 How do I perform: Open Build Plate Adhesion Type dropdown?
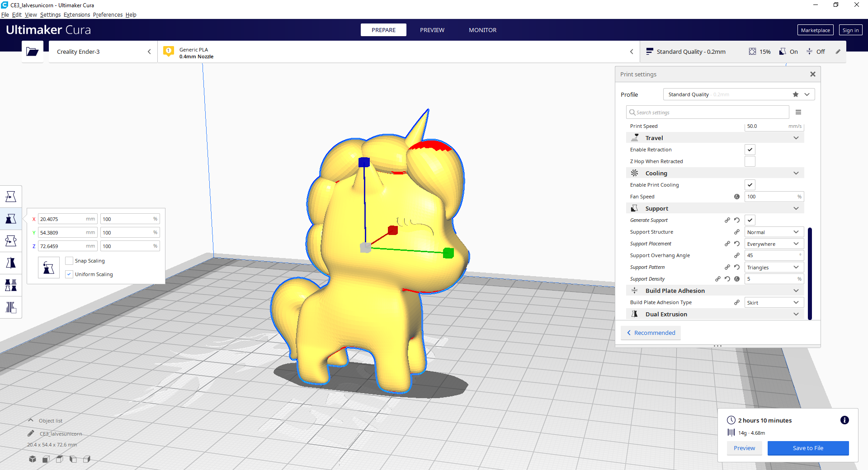tap(774, 302)
